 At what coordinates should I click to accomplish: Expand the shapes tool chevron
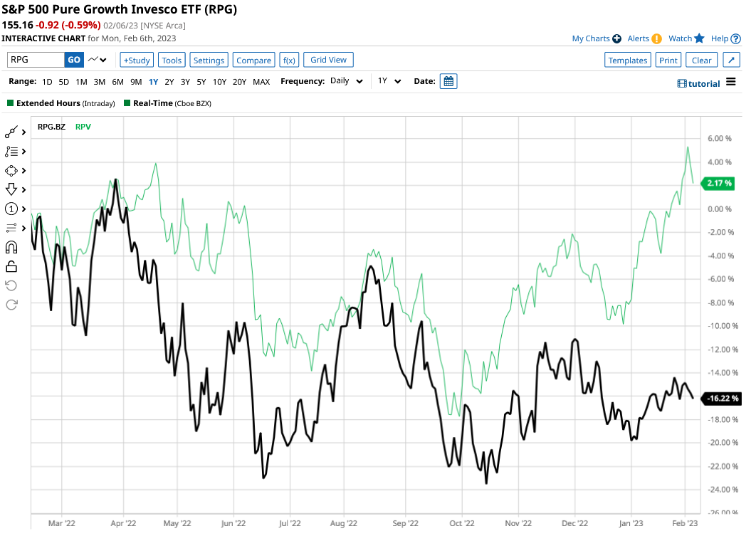pos(23,171)
